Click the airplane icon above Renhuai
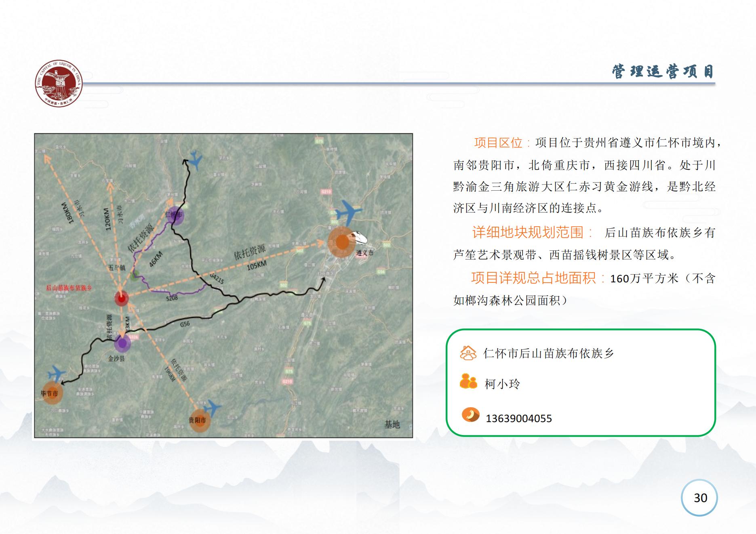 [x=196, y=160]
